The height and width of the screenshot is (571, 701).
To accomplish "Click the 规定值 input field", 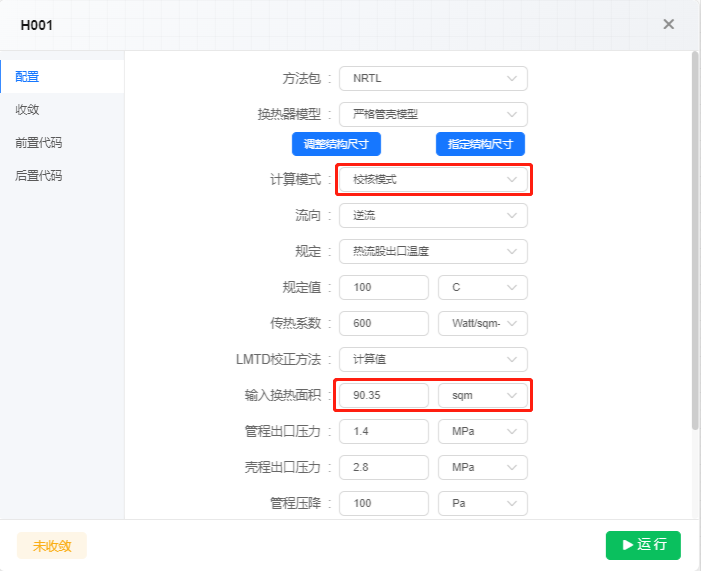I will point(384,287).
